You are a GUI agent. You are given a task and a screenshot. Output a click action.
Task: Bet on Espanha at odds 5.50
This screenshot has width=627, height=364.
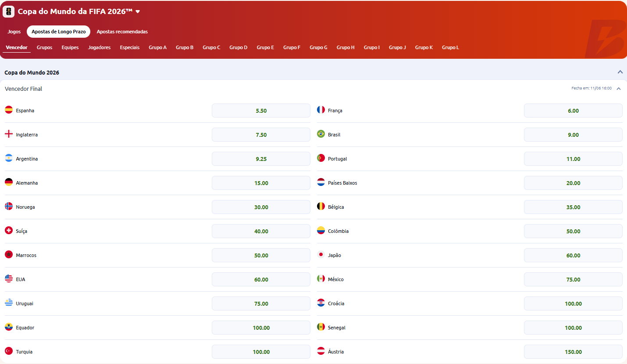261,111
